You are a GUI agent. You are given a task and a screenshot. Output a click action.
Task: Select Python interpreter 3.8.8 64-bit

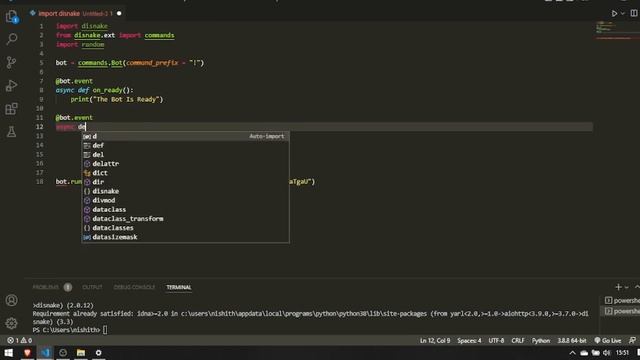[x=572, y=340]
